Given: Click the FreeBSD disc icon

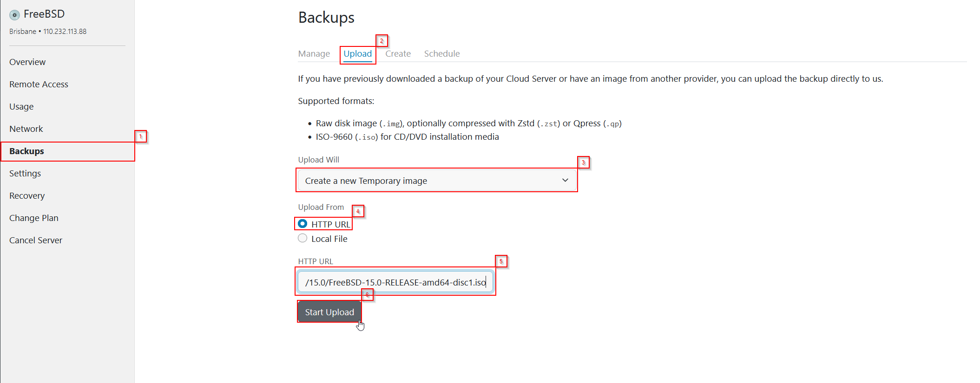Looking at the screenshot, I should [14, 15].
